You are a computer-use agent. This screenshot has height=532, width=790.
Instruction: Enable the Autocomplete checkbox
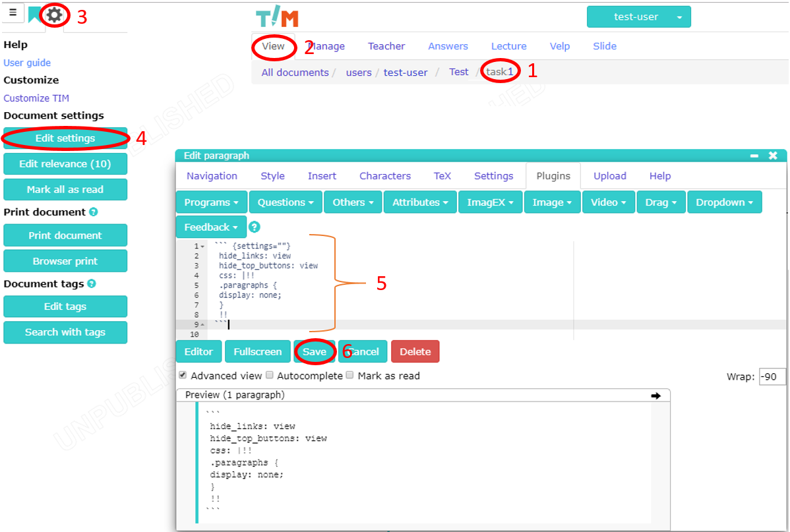(x=270, y=375)
